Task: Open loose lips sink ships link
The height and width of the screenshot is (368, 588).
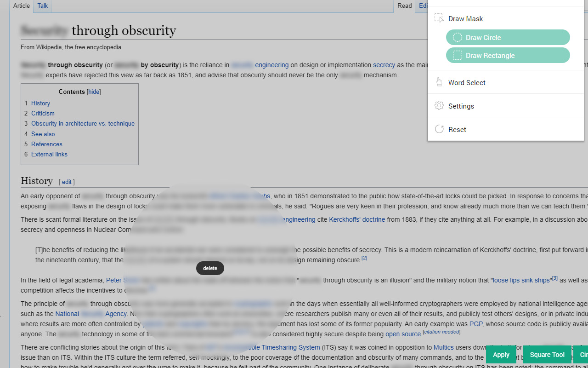Action: (x=521, y=280)
